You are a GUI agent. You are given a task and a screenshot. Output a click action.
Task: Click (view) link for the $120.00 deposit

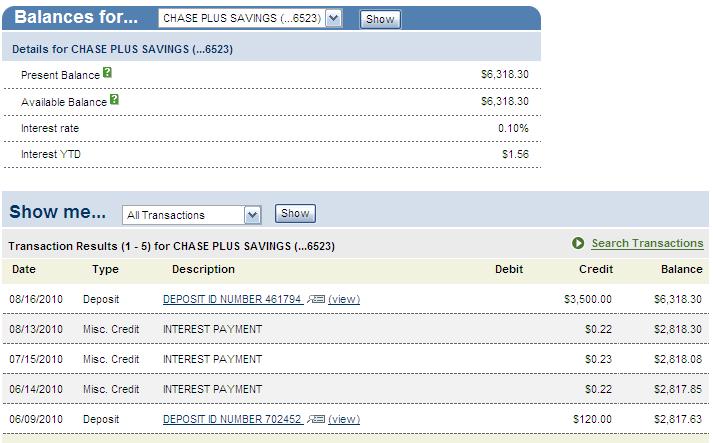coord(344,419)
